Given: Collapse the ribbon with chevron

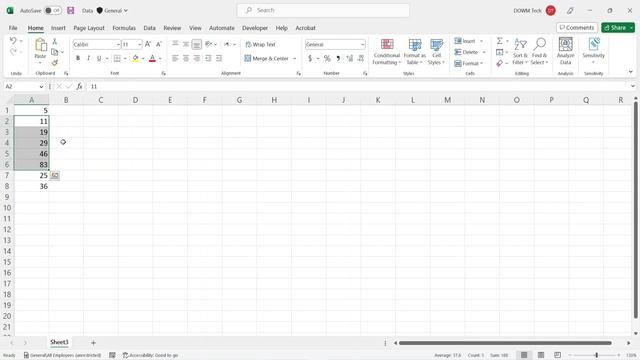Looking at the screenshot, I should coord(631,72).
